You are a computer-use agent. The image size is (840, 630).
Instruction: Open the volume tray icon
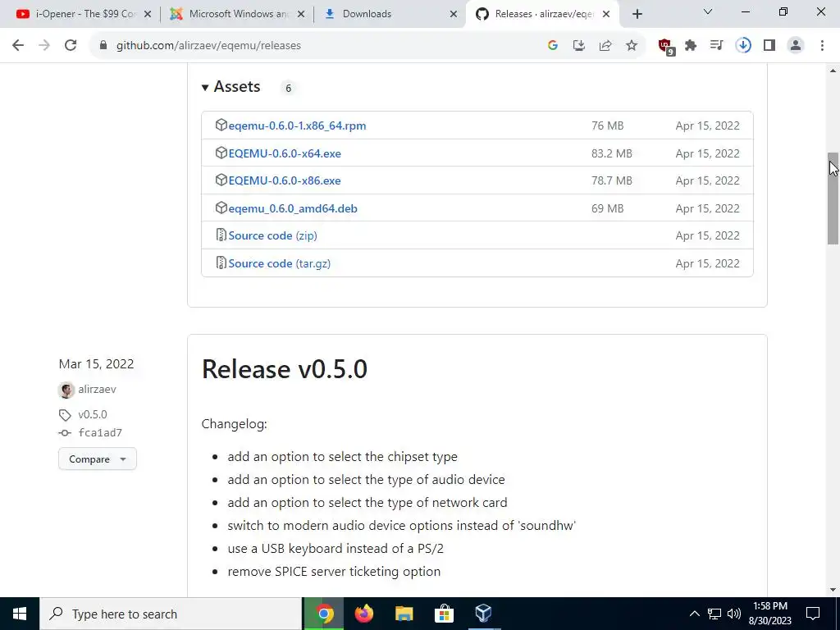[x=734, y=614]
